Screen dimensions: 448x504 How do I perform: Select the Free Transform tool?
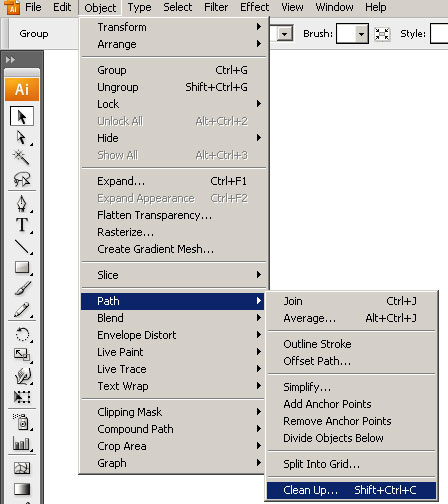point(22,397)
